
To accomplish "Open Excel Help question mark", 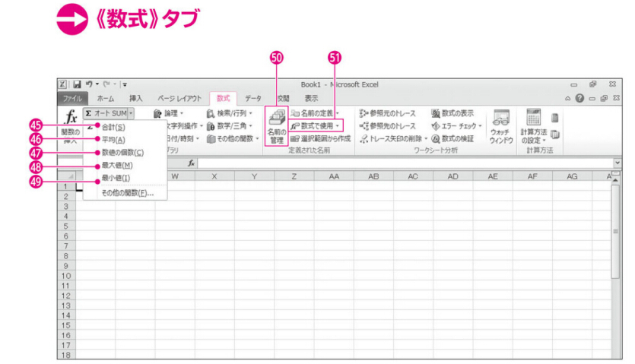I will click(579, 98).
